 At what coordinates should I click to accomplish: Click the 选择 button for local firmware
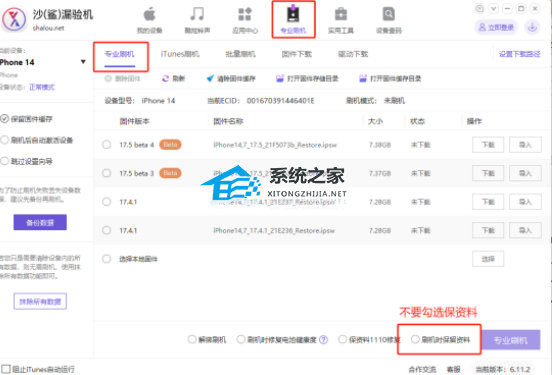[488, 259]
